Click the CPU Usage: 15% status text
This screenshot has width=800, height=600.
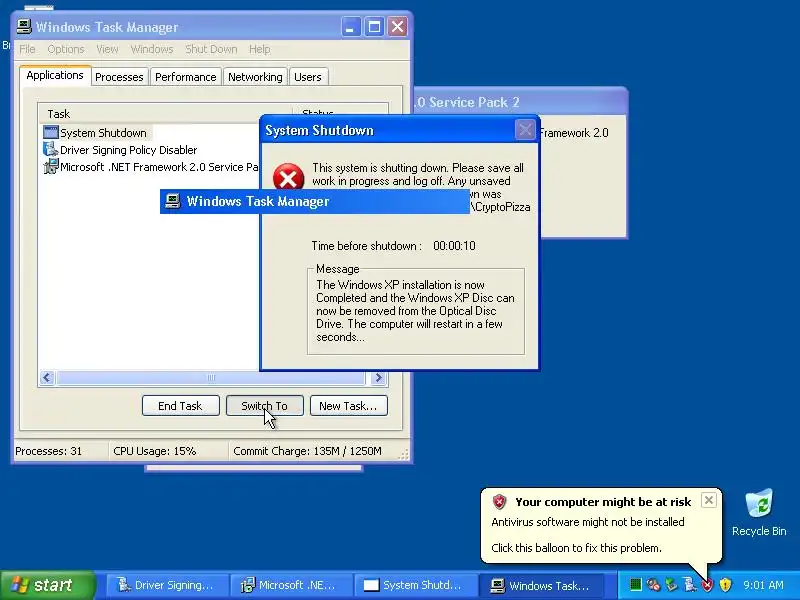point(155,451)
